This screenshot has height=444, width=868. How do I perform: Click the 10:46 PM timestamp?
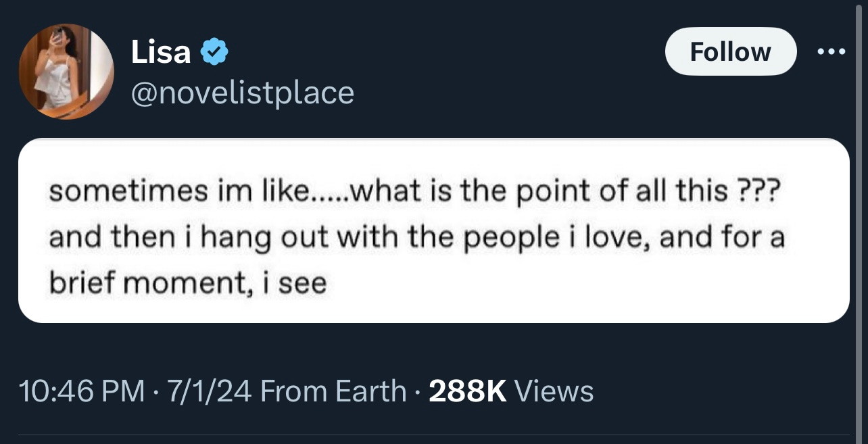tap(82, 391)
